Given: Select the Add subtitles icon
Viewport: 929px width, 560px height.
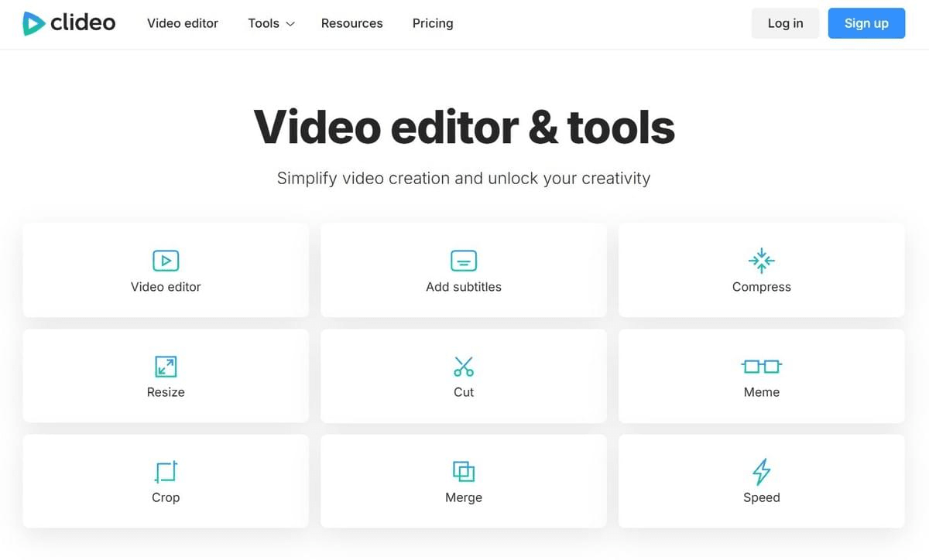Looking at the screenshot, I should [464, 261].
